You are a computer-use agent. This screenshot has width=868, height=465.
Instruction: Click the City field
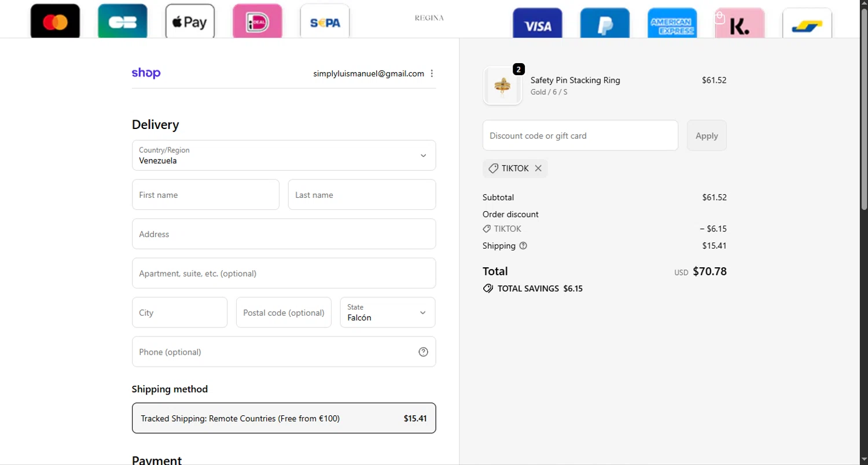(x=179, y=312)
